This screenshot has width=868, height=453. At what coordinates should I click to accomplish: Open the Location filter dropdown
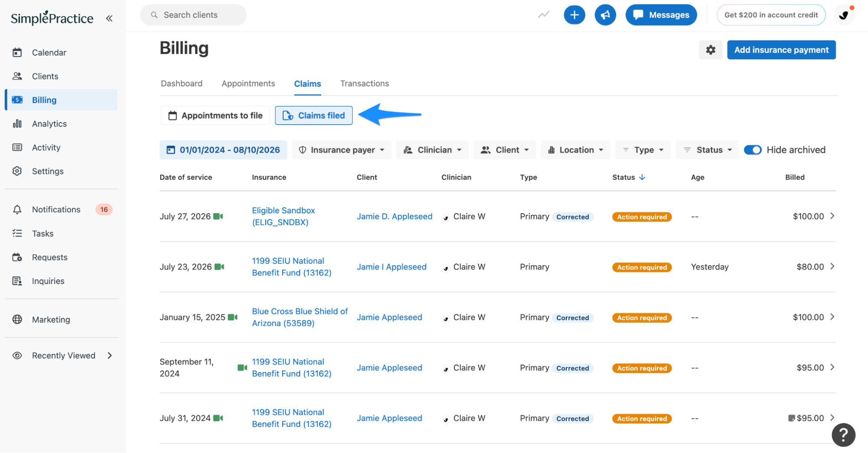click(x=575, y=150)
